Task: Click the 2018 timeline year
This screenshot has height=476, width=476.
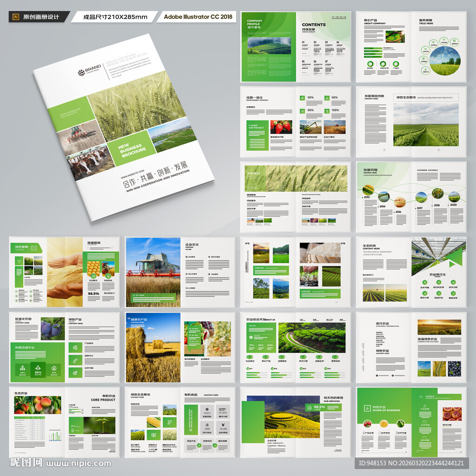Action: click(436, 205)
